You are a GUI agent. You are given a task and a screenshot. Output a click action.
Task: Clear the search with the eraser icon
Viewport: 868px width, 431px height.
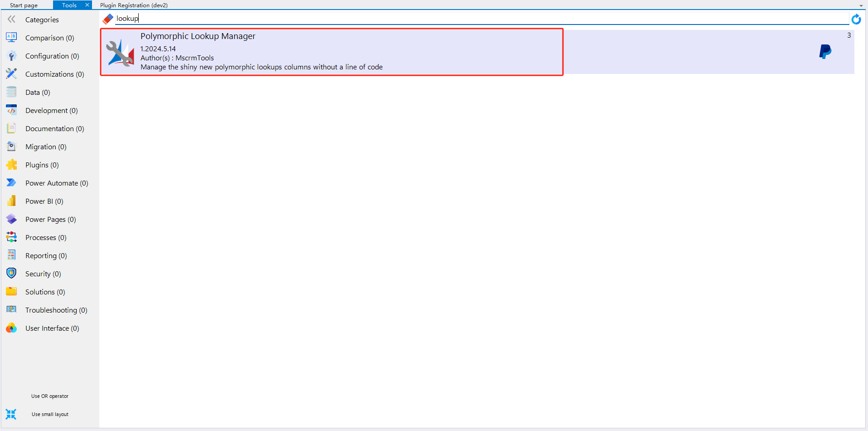108,19
